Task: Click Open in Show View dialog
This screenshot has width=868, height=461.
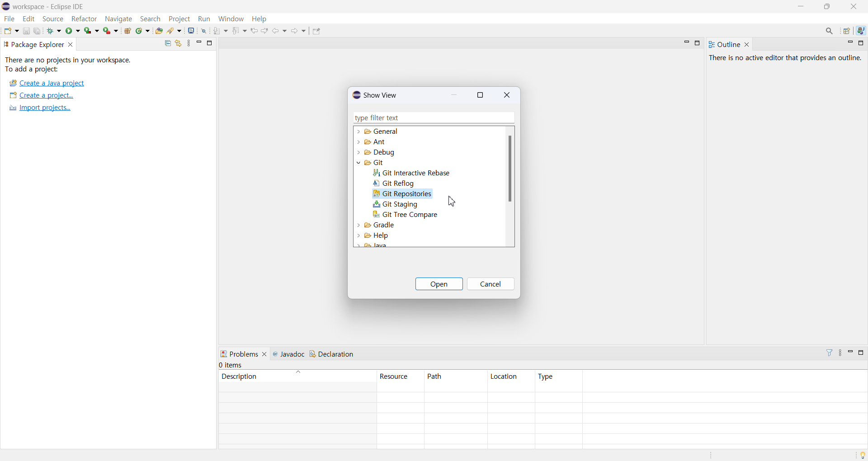Action: click(439, 284)
